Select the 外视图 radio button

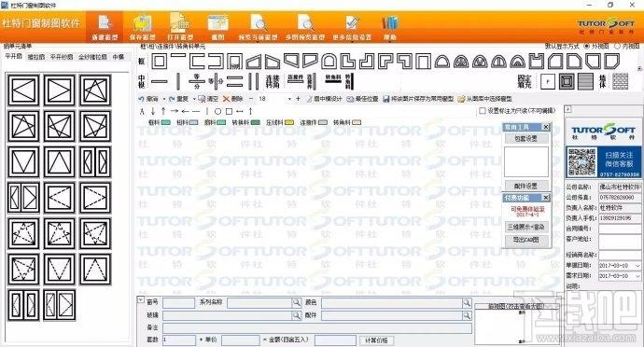click(x=586, y=47)
